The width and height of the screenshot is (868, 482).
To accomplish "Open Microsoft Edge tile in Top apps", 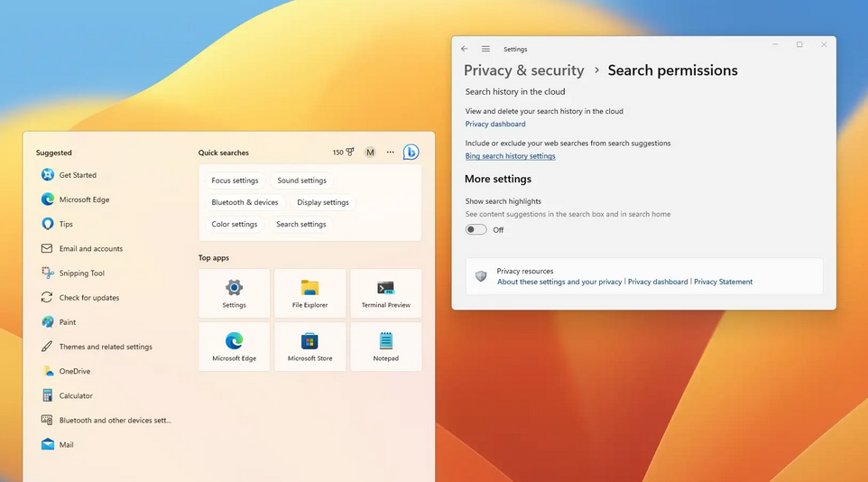I will point(235,347).
